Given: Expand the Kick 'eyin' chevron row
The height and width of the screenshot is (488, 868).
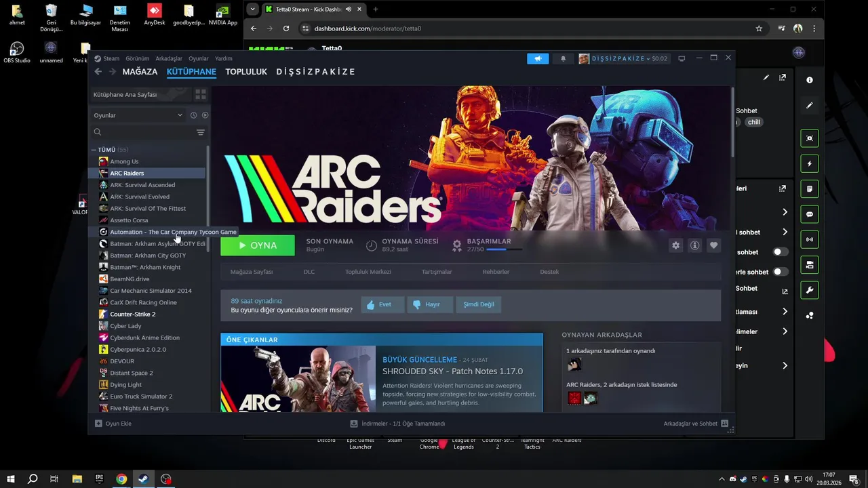Looking at the screenshot, I should 785,365.
